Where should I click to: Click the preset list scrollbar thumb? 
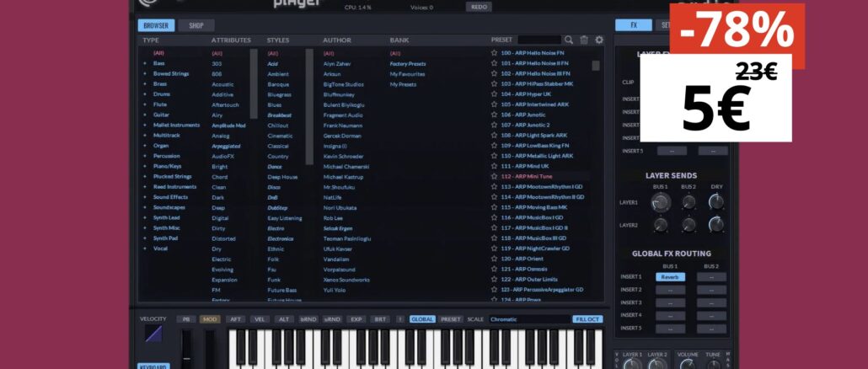(596, 65)
